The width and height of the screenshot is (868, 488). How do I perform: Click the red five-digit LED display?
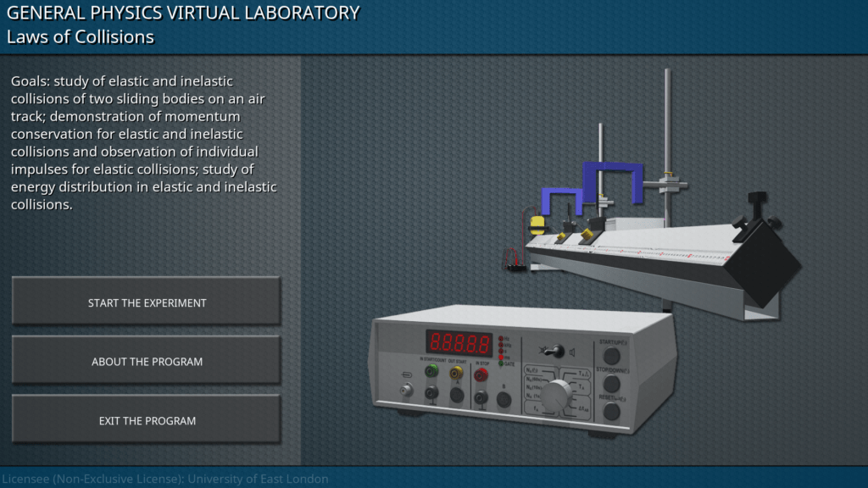coord(459,343)
